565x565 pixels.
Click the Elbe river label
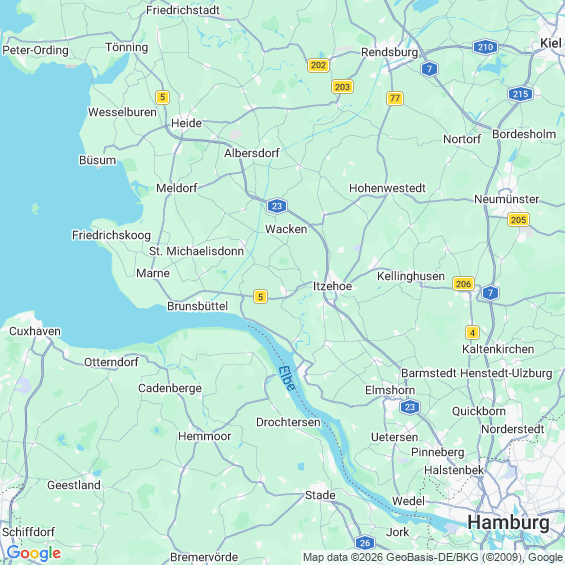[x=287, y=378]
